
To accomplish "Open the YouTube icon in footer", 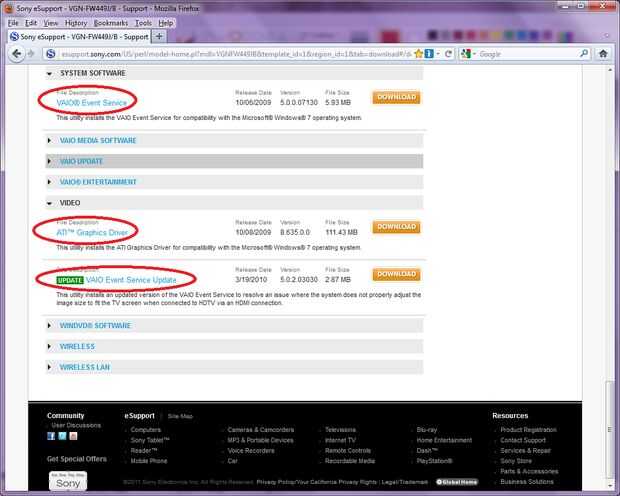I will point(73,436).
